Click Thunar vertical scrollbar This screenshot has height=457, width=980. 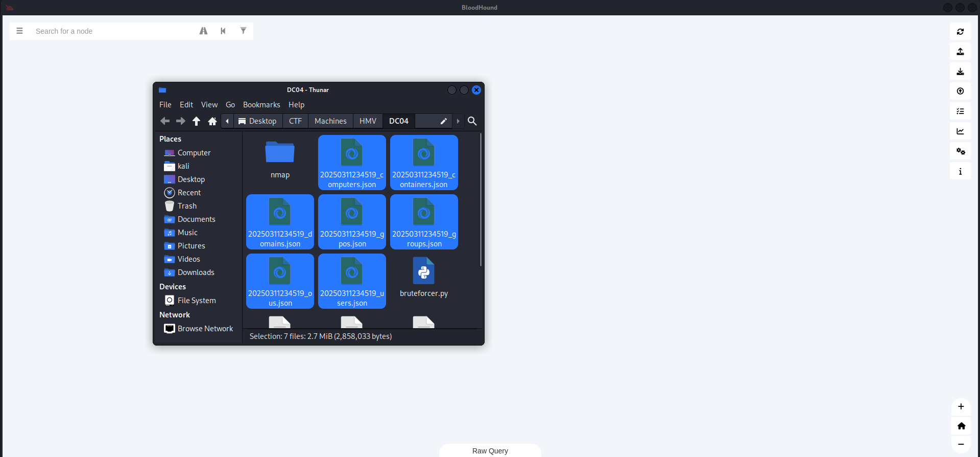click(481, 199)
